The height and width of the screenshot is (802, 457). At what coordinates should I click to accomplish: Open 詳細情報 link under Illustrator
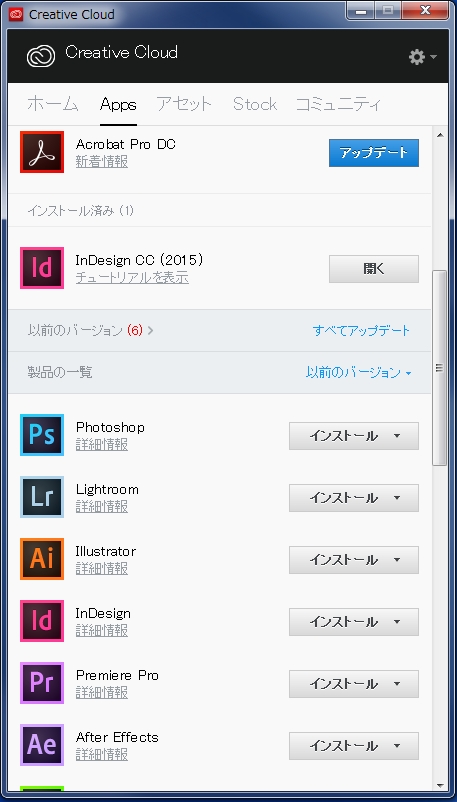102,568
